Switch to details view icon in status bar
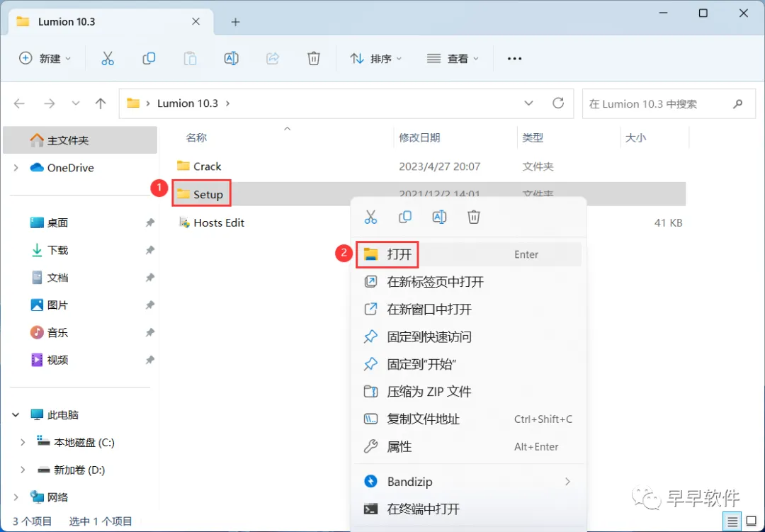Viewport: 765px width, 532px height. click(732, 522)
